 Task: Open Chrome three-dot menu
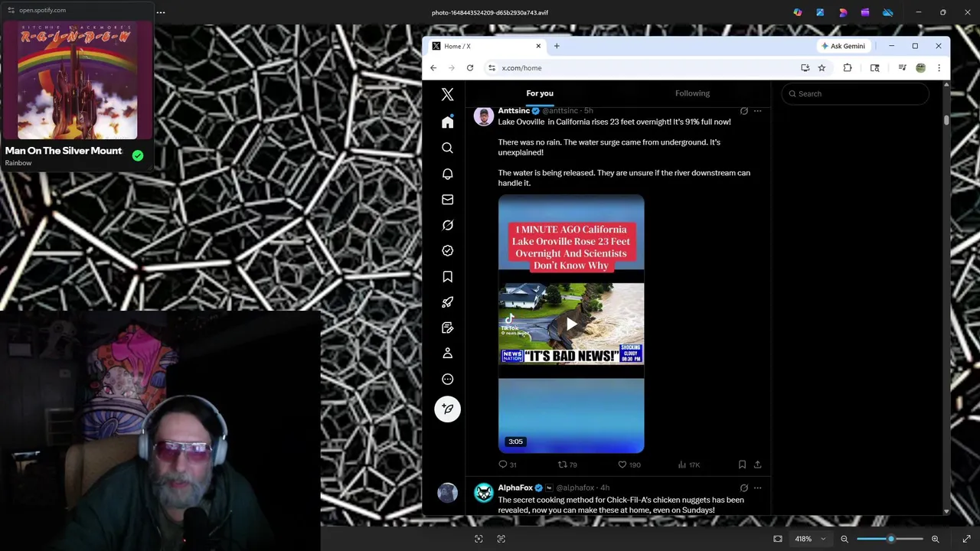coord(939,68)
